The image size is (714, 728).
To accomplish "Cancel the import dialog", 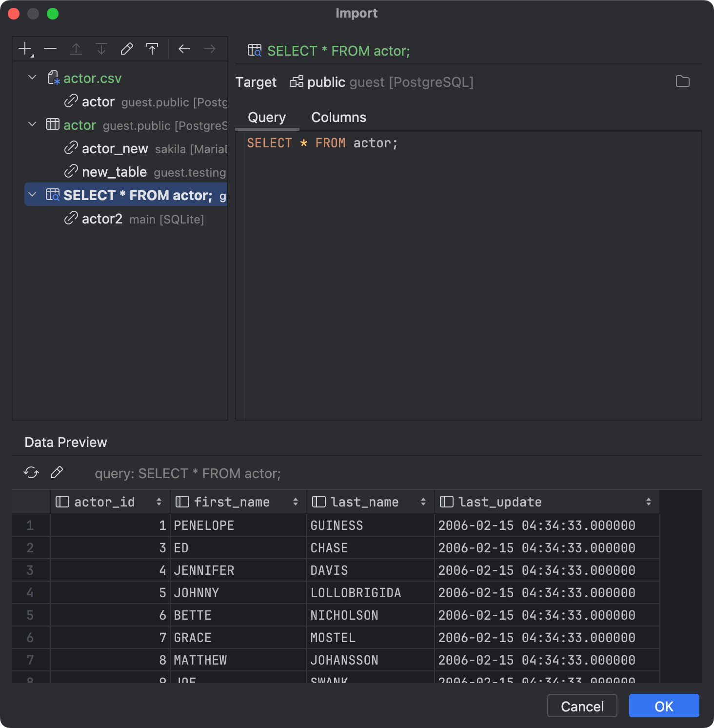I will (x=582, y=706).
